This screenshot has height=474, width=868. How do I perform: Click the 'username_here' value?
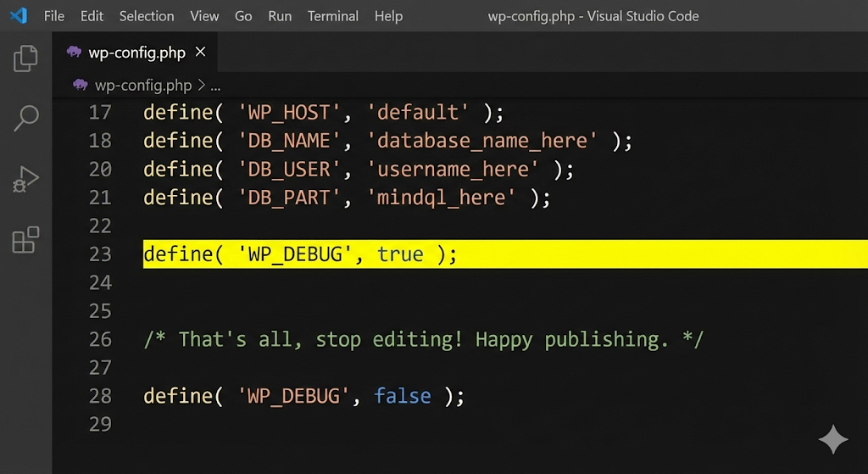pyautogui.click(x=453, y=170)
